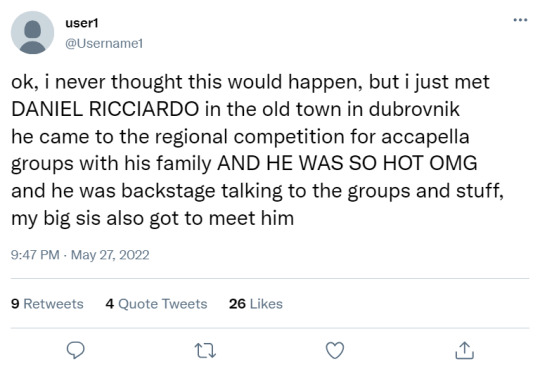Click the DANIEL RICCIARDO text in tweet
The height and width of the screenshot is (383, 540).
pyautogui.click(x=105, y=109)
